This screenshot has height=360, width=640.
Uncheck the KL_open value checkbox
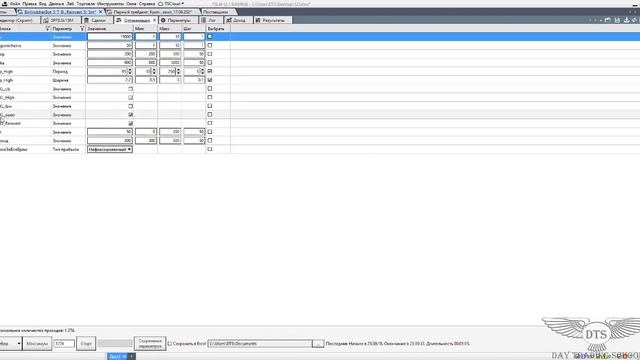(130, 115)
